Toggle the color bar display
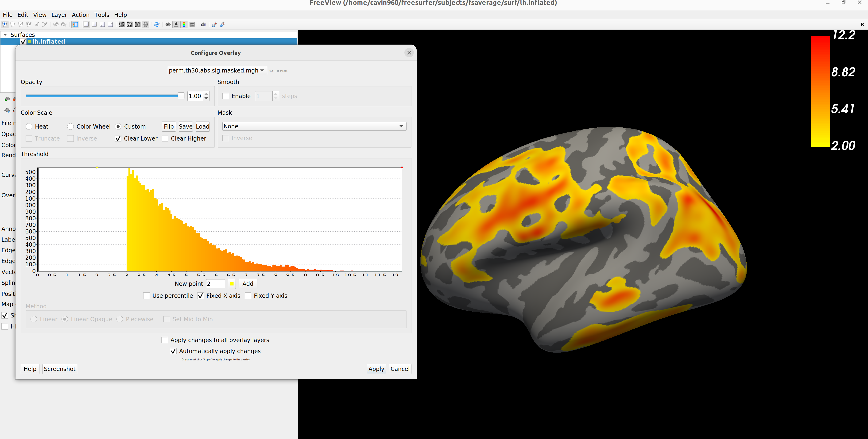868x439 pixels. coord(184,24)
